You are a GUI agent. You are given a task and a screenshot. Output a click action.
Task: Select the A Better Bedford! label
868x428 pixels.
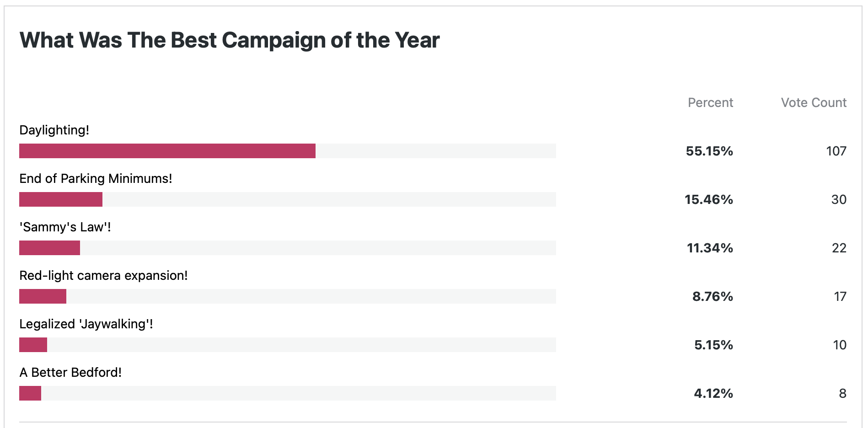click(x=70, y=372)
